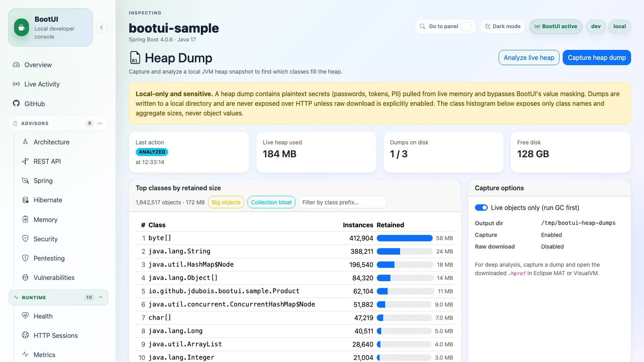Click Analyze live heap button
The image size is (644, 362).
click(x=529, y=58)
